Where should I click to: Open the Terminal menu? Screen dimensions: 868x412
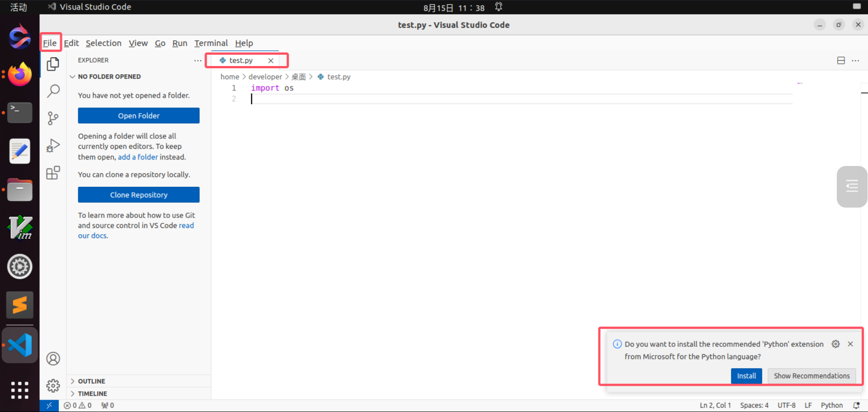point(211,43)
